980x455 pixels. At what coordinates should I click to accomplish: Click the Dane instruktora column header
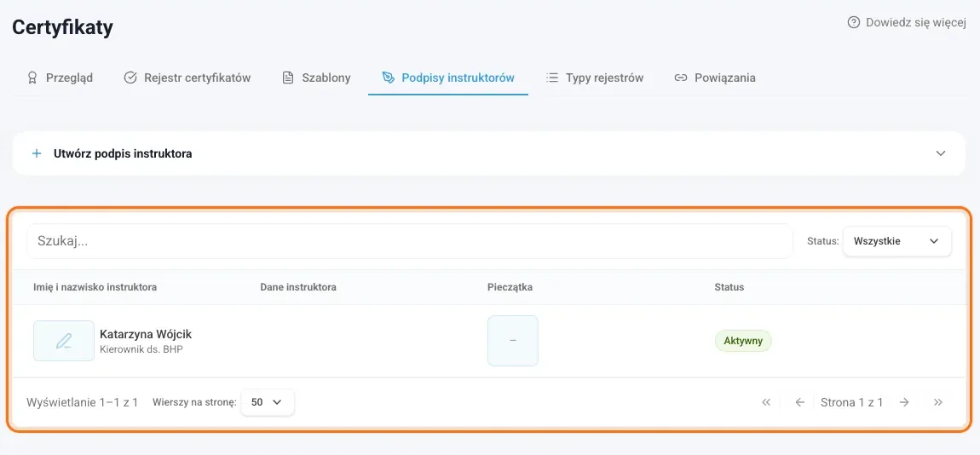(x=298, y=287)
